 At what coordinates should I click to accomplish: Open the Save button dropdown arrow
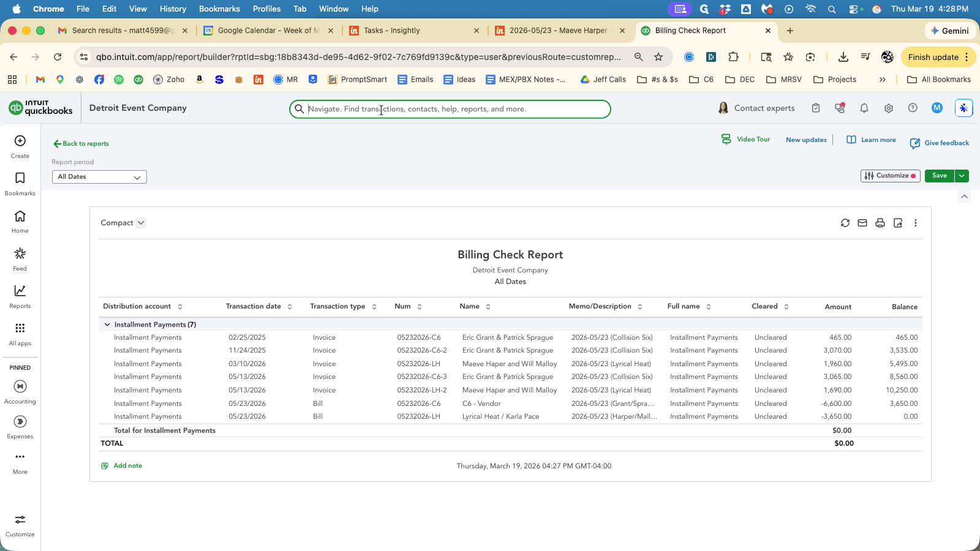962,176
